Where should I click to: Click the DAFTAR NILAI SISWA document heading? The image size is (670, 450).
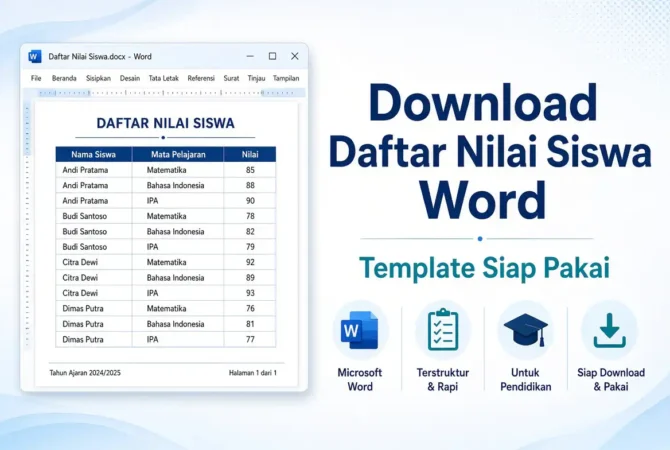point(165,124)
